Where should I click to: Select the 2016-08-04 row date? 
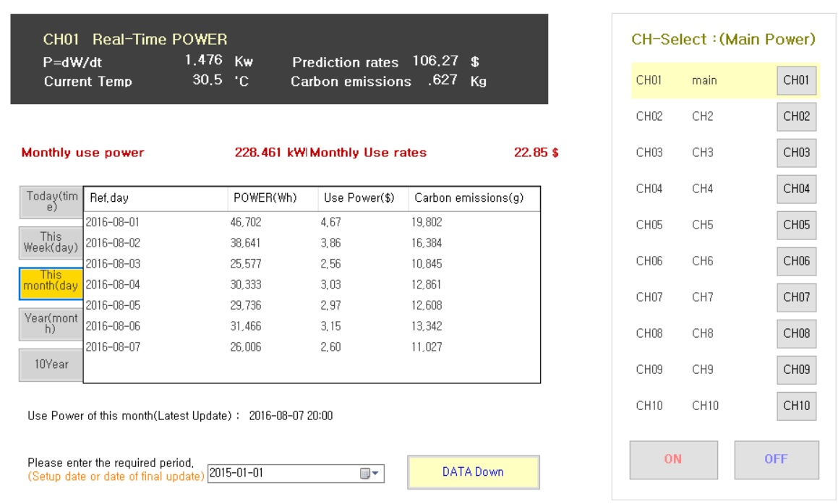tap(113, 284)
